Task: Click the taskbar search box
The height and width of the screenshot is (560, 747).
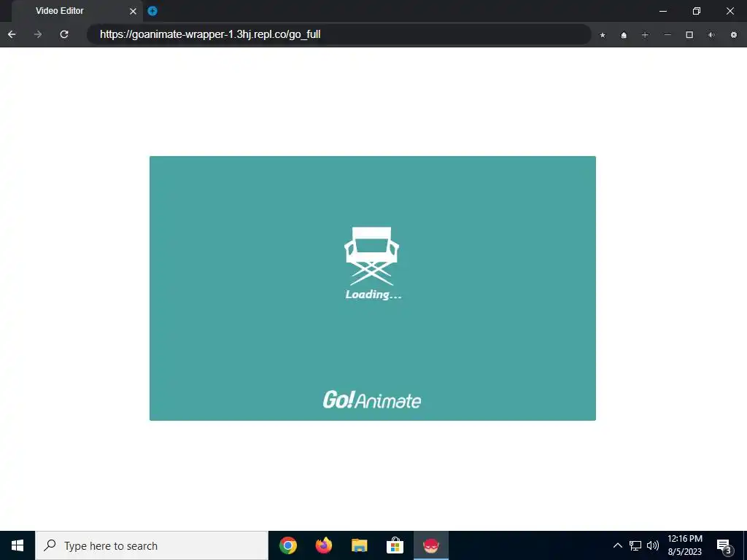Action: click(152, 545)
